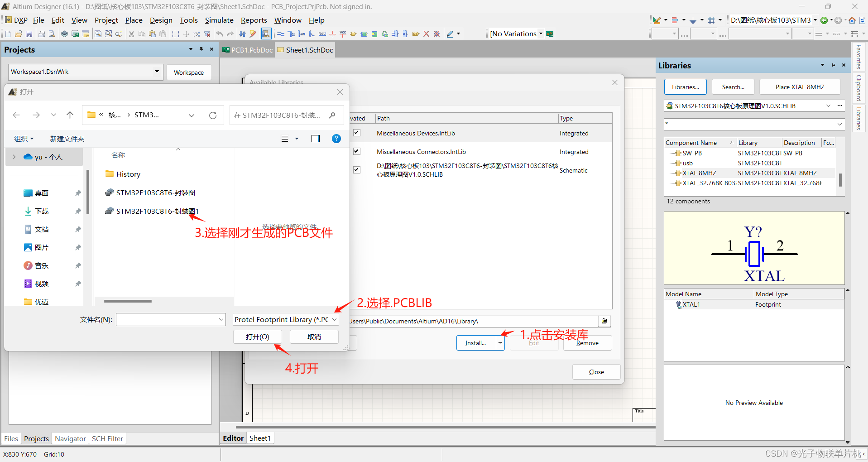868x462 pixels.
Task: Toggle Miscellaneous Devices.IntLib activated checkbox
Action: [x=357, y=133]
